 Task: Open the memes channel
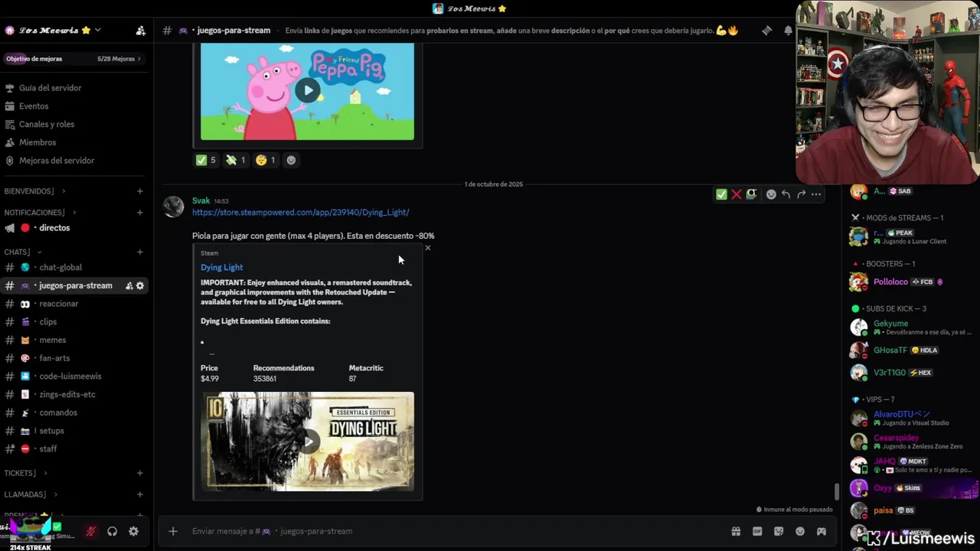point(75,340)
